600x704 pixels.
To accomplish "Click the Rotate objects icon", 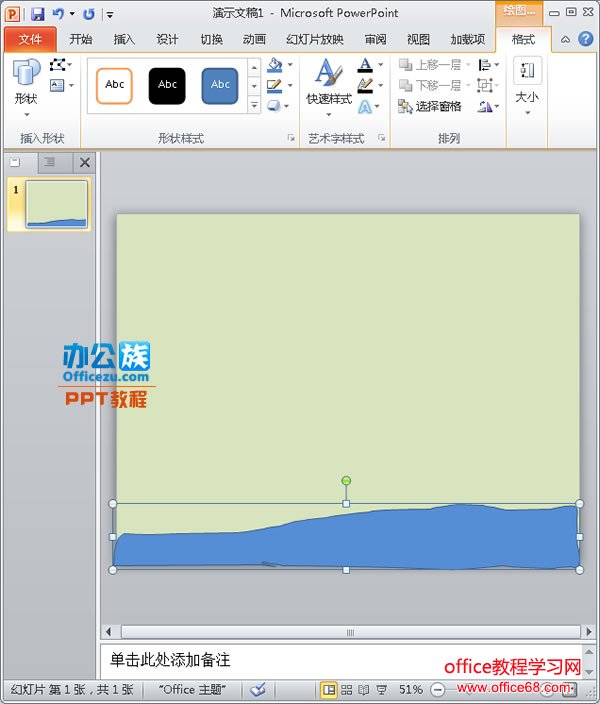I will tap(485, 106).
